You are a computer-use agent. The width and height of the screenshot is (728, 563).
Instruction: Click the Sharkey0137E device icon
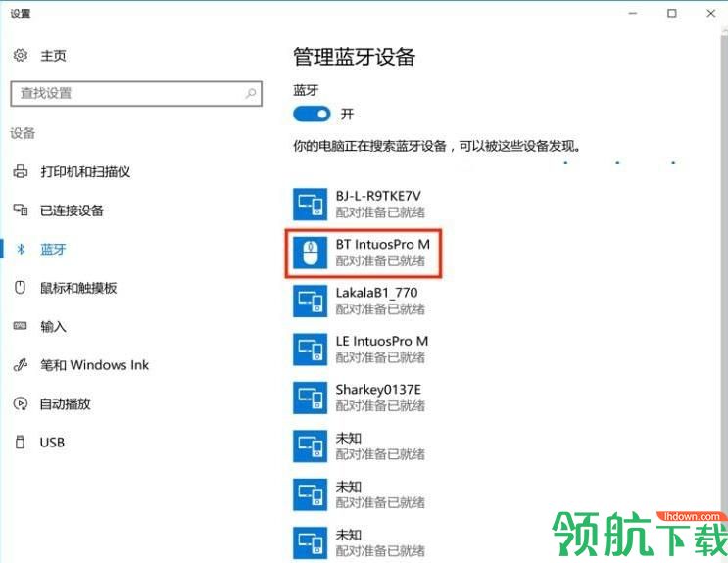pyautogui.click(x=311, y=398)
